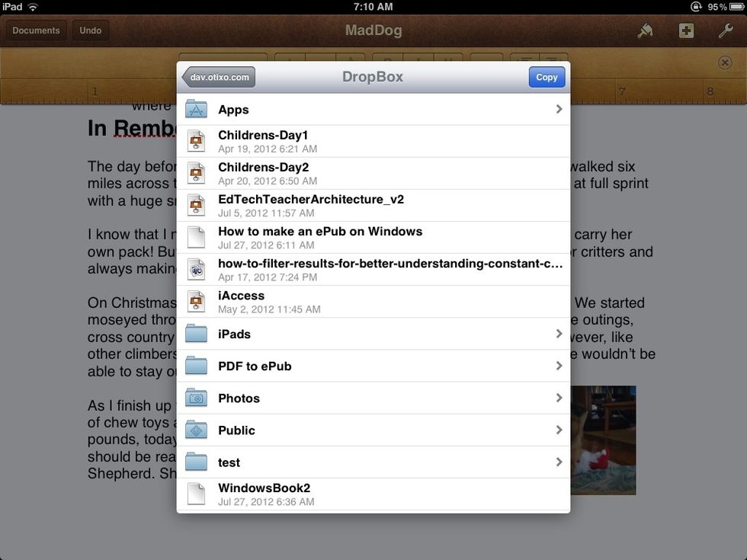Viewport: 747px width, 560px height.
Task: Open the Tools wrench menu
Action: [x=726, y=30]
